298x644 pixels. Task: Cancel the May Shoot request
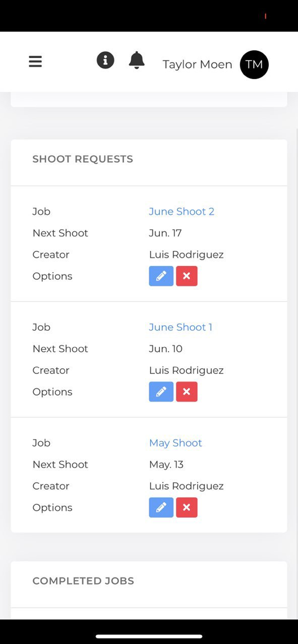[x=187, y=507]
